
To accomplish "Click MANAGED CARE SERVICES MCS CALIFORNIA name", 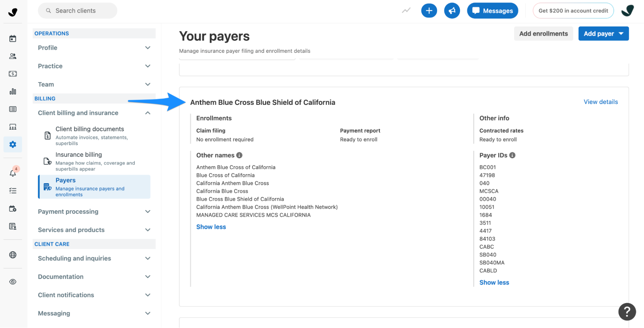I will (x=253, y=215).
